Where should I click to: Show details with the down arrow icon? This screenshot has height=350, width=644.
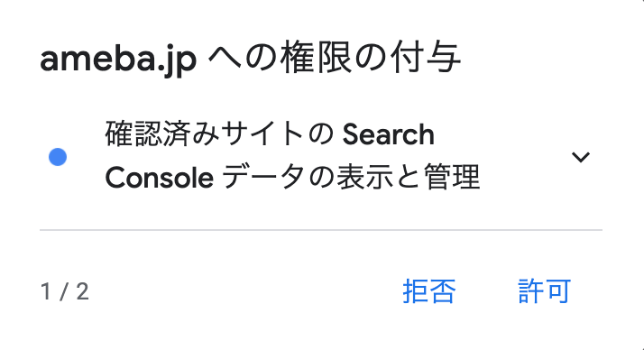pos(581,157)
